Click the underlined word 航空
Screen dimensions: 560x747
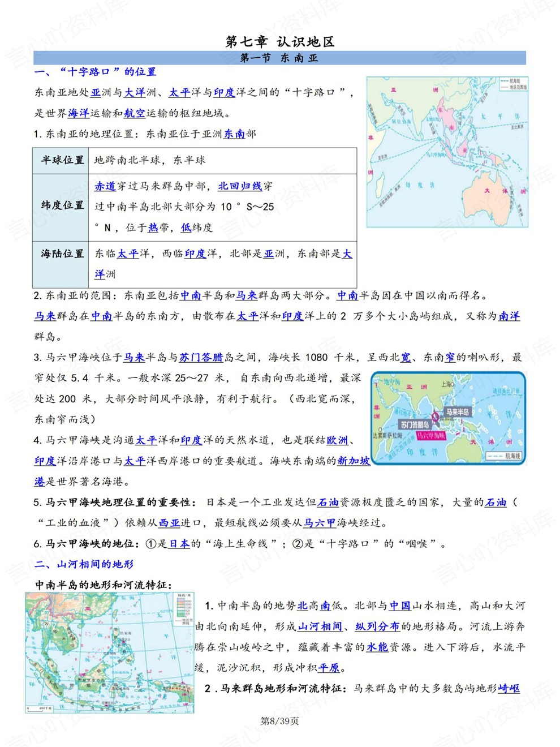[x=135, y=113]
